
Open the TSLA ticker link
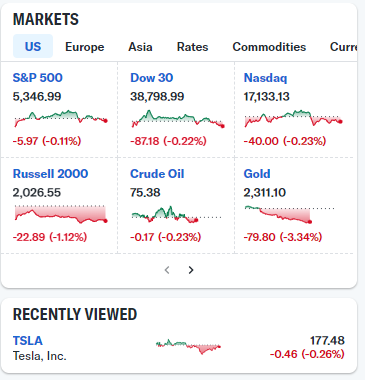[x=28, y=341]
